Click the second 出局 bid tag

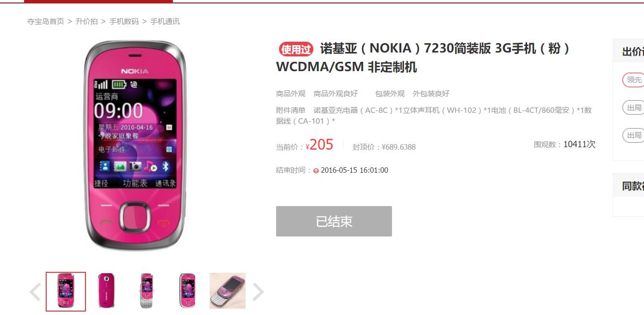click(633, 135)
